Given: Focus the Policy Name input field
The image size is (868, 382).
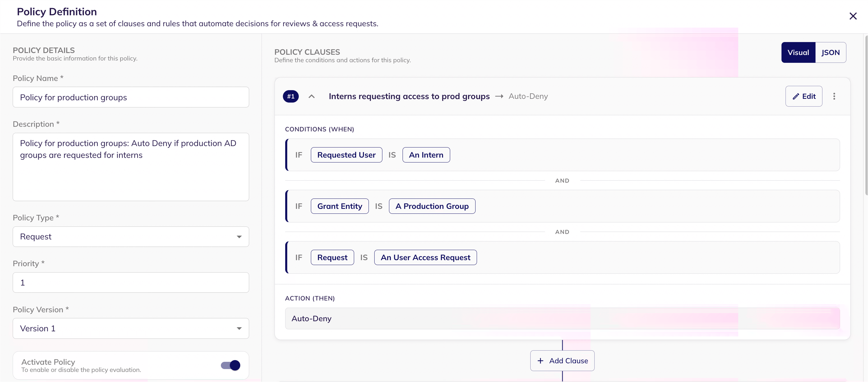Looking at the screenshot, I should pyautogui.click(x=131, y=97).
